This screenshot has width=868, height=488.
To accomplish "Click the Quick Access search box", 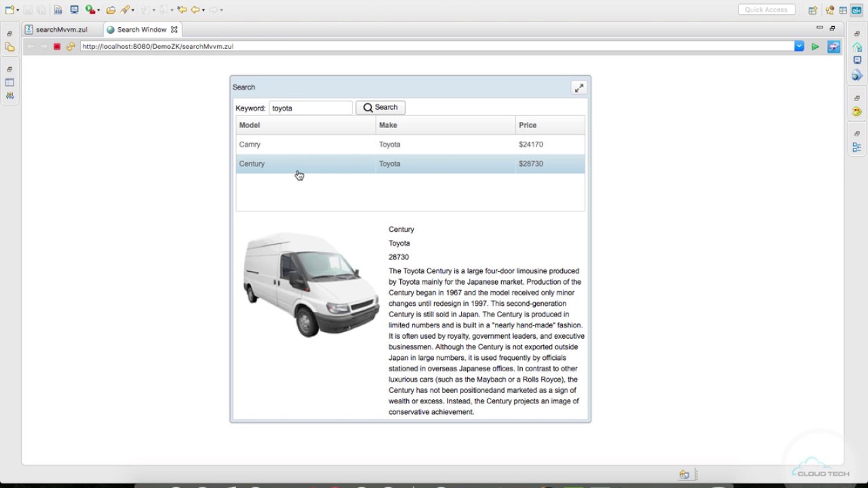I will coord(766,10).
